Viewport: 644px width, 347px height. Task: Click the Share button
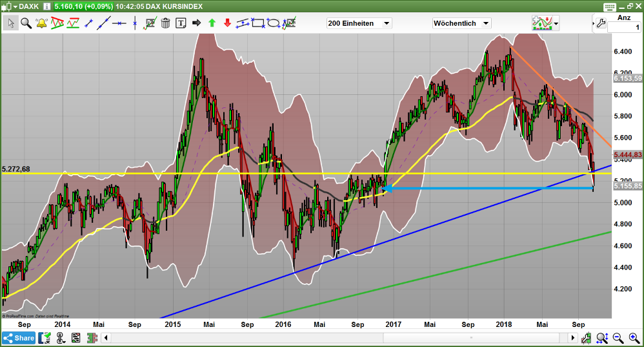(19, 339)
